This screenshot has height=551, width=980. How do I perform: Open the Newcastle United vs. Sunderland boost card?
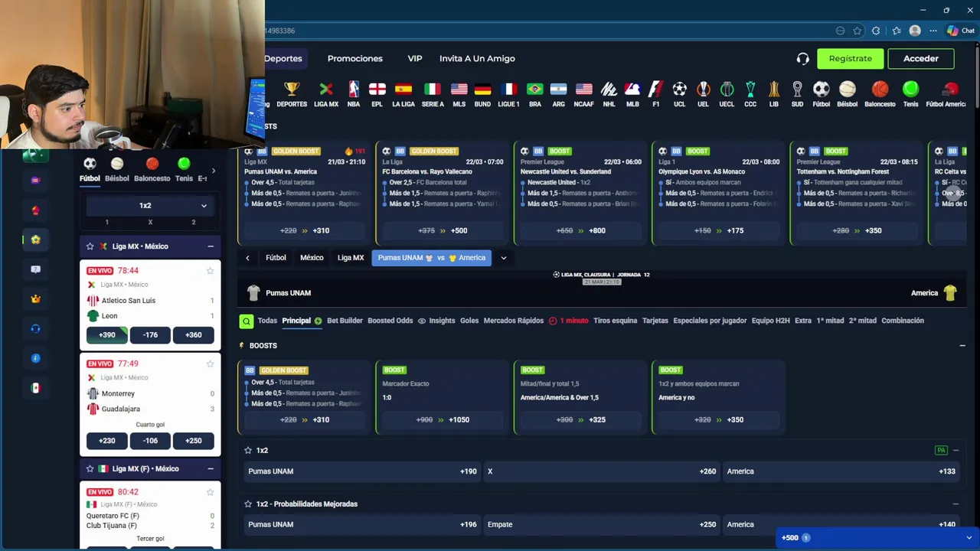[581, 193]
